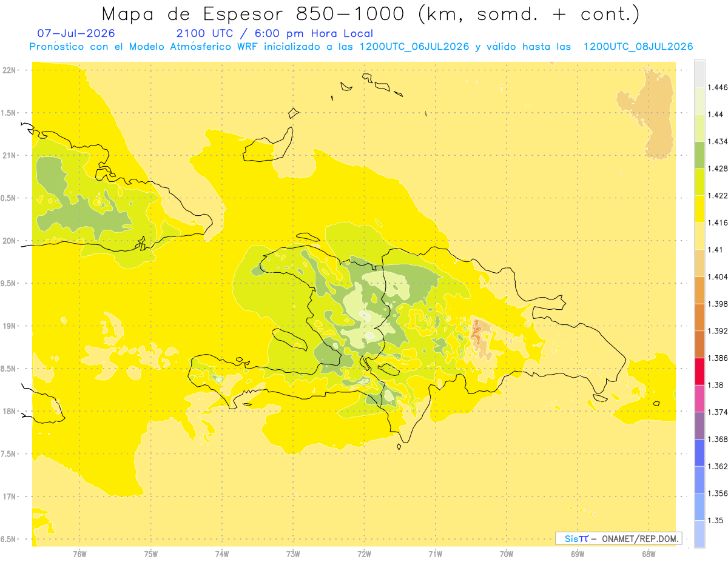Click the 17N latitude label

10,497
